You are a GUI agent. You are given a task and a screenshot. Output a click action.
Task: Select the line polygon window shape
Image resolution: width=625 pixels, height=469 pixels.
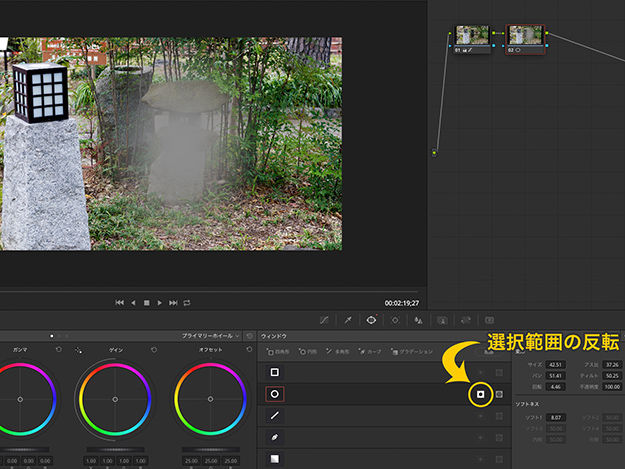tap(275, 415)
